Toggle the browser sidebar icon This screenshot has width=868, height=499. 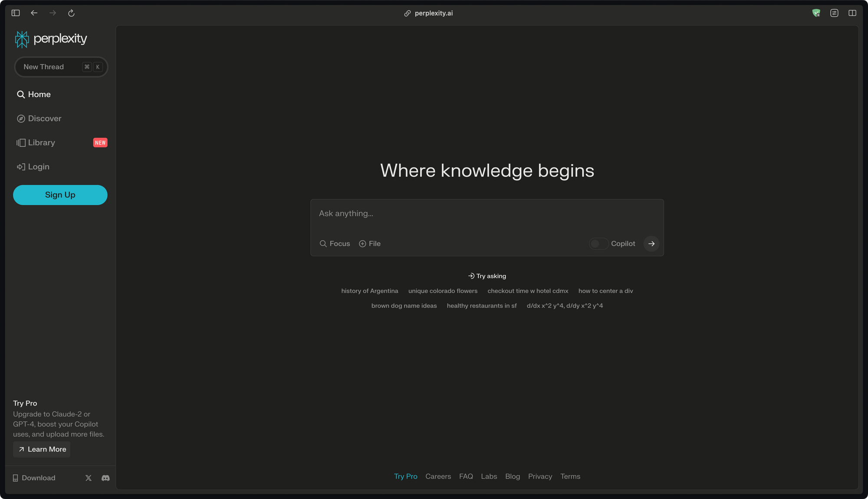tap(16, 13)
